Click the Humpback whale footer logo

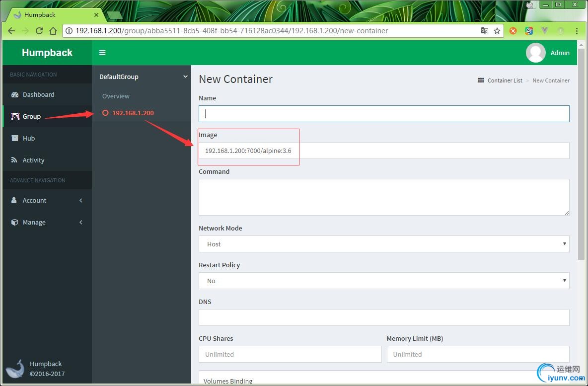16,369
